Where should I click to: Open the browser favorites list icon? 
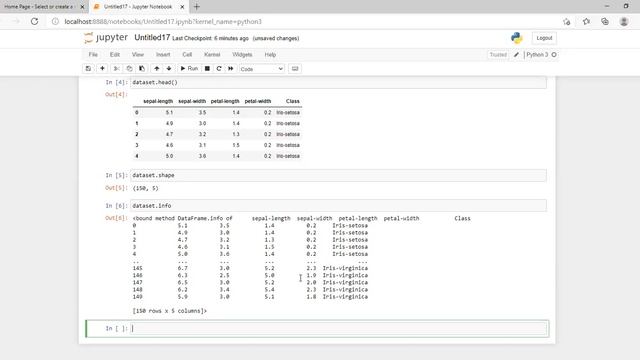pos(587,22)
